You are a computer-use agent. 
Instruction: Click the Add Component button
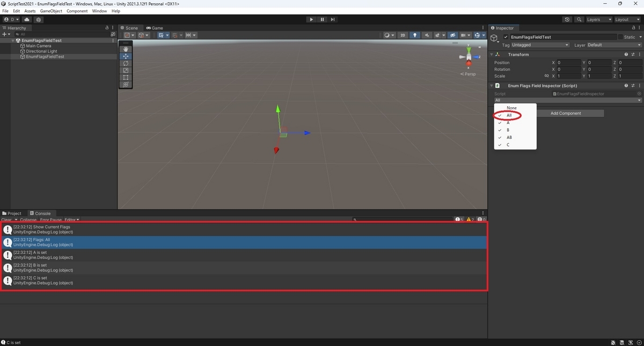click(566, 113)
